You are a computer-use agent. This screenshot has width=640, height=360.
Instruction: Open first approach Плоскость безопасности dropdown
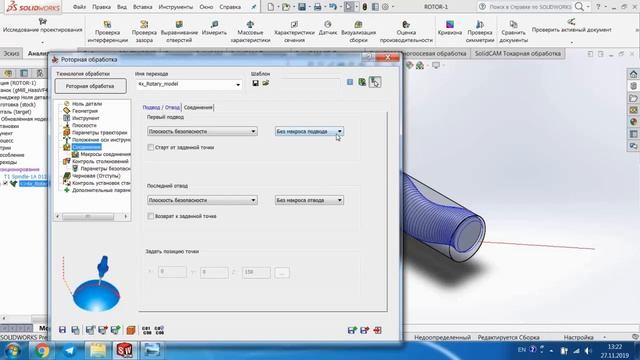coord(202,131)
